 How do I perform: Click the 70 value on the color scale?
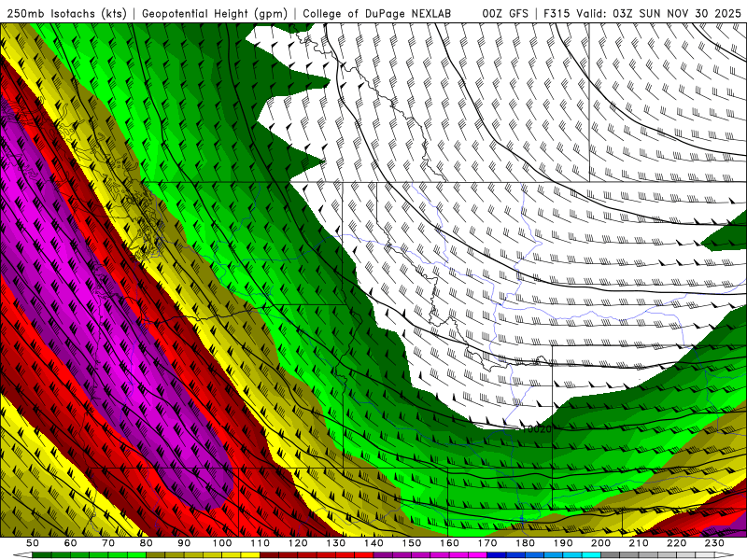point(108,543)
